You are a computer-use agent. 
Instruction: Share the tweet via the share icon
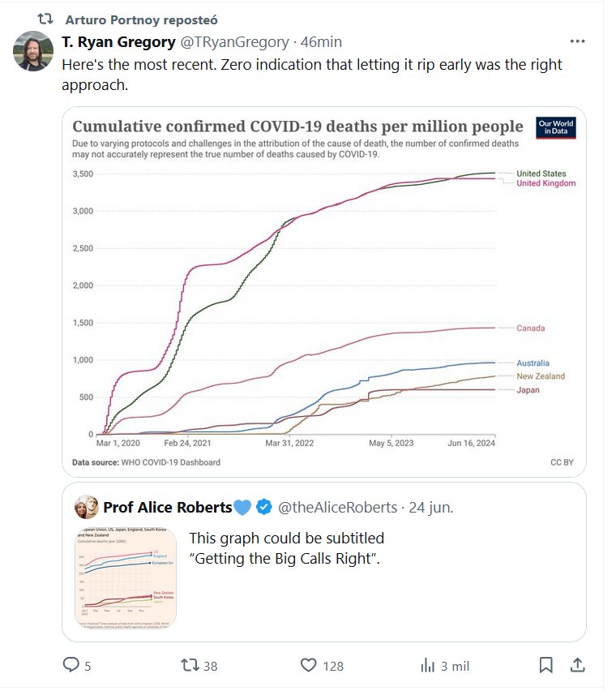coord(577,665)
